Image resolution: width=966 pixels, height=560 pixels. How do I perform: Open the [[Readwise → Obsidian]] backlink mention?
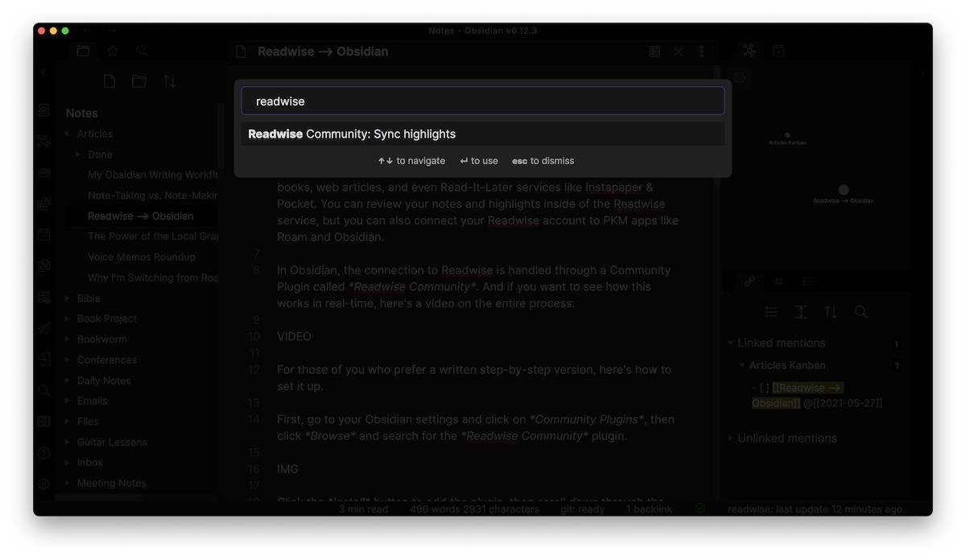pos(798,395)
